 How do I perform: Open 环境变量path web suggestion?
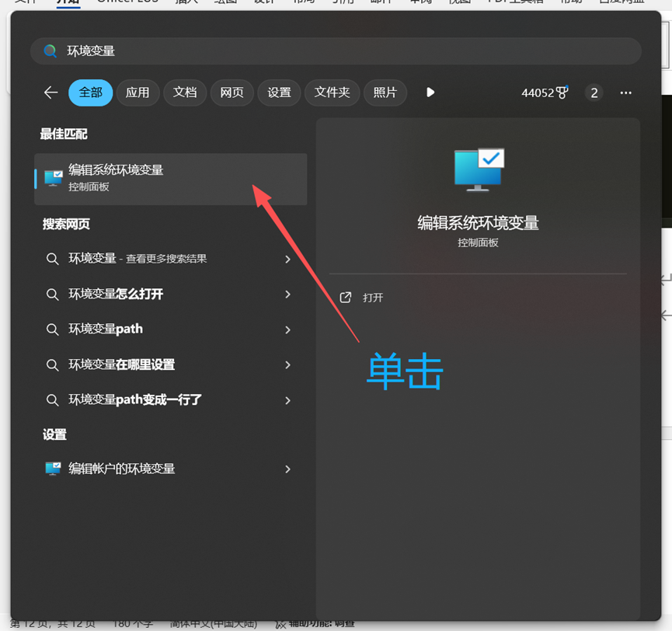(x=171, y=329)
